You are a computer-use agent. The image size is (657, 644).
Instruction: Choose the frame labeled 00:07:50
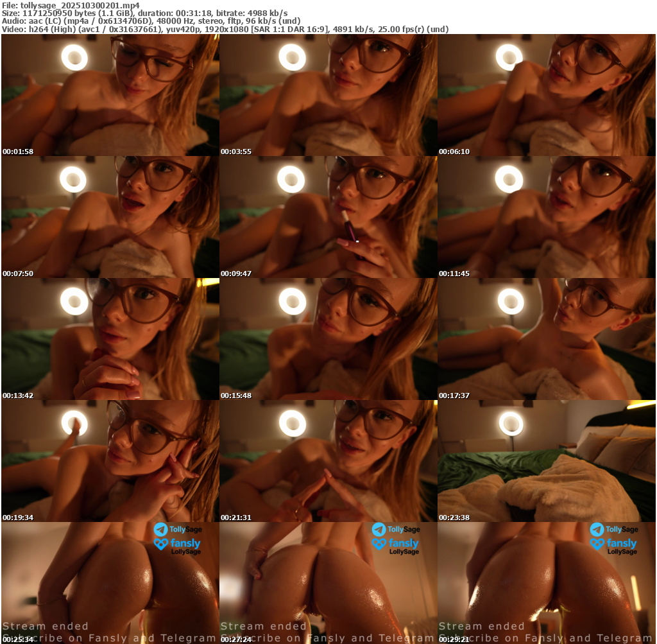point(110,217)
